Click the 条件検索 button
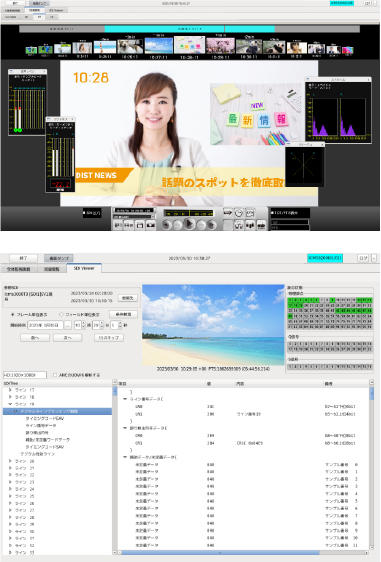This screenshot has width=381, height=562. pyautogui.click(x=123, y=314)
